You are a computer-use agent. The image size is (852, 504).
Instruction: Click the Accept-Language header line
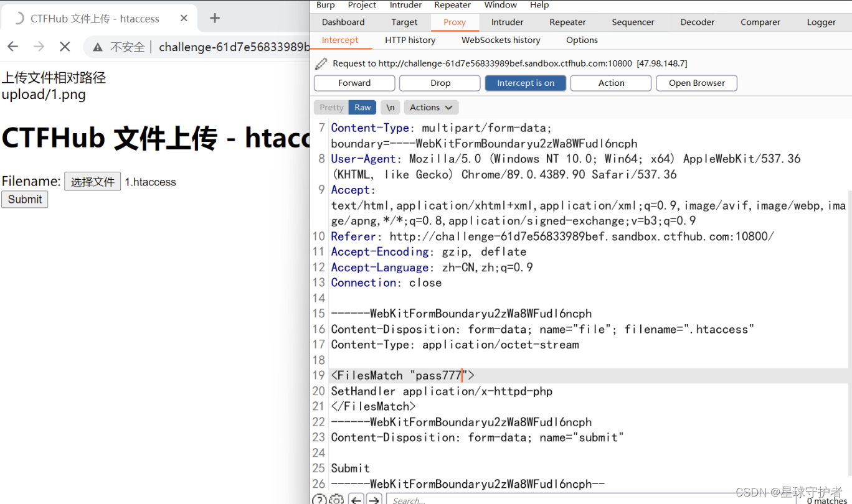(x=432, y=268)
